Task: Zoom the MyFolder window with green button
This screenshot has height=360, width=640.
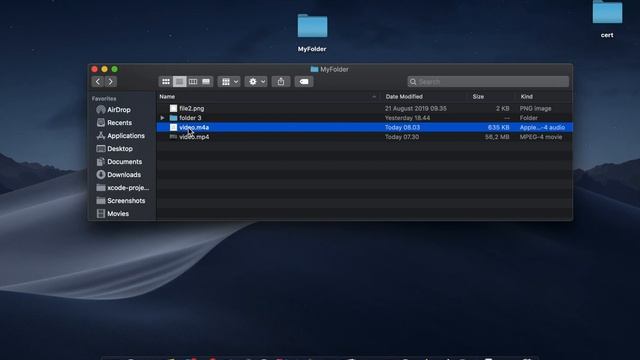Action: click(115, 69)
